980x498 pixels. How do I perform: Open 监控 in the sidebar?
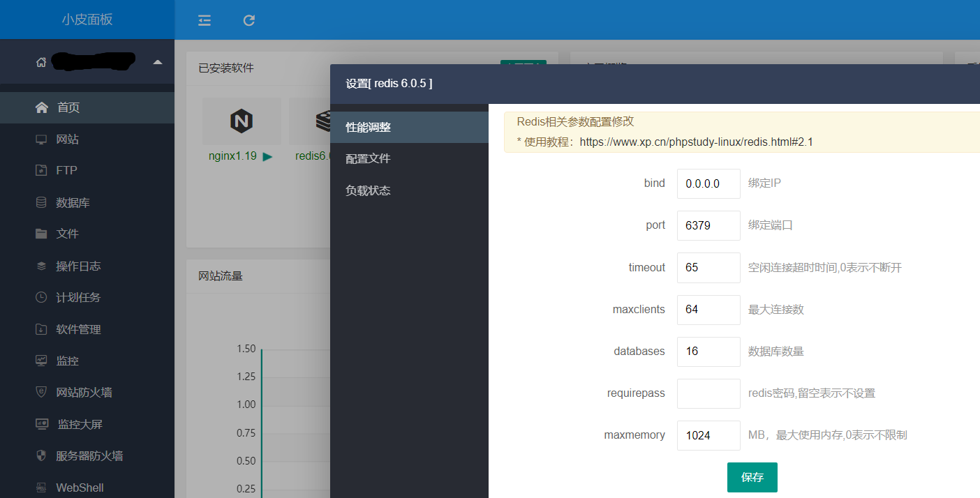[87, 361]
